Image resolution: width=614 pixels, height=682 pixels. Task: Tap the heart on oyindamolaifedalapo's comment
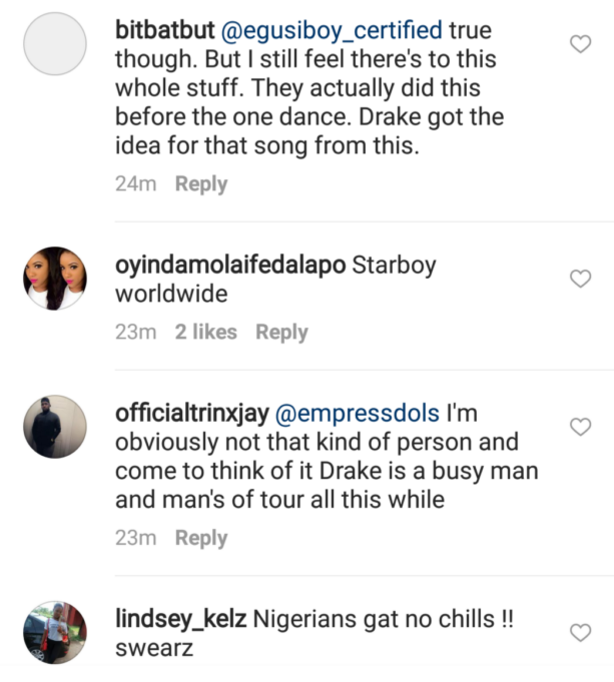point(580,279)
